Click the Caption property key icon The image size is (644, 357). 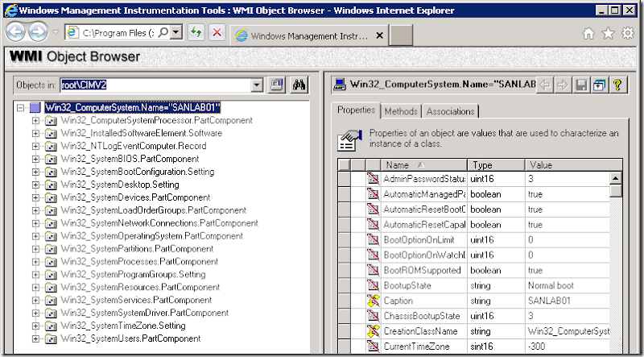click(x=373, y=301)
